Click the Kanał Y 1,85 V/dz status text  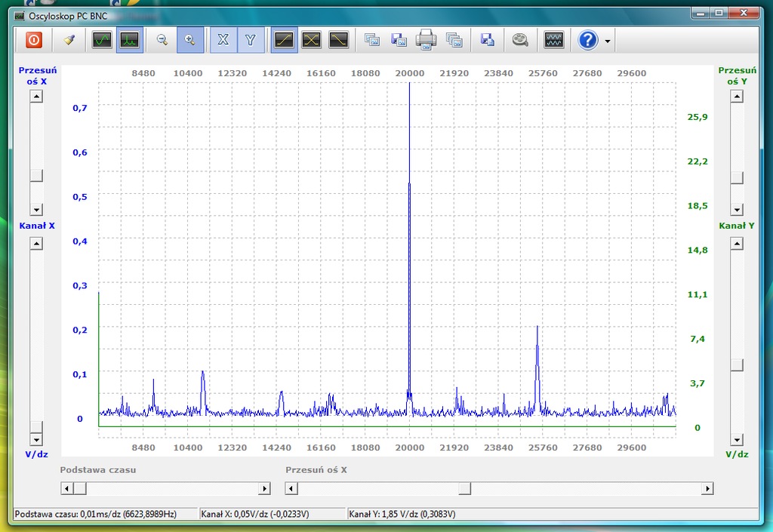402,515
